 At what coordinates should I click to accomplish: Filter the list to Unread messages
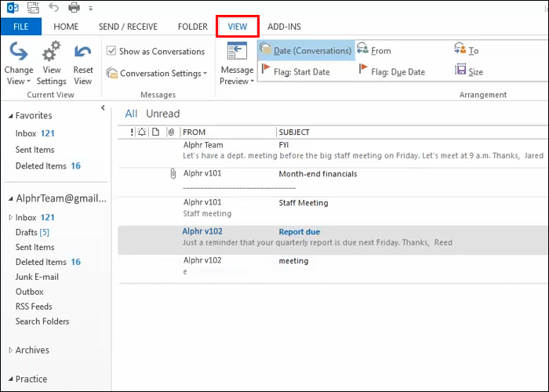pyautogui.click(x=163, y=114)
